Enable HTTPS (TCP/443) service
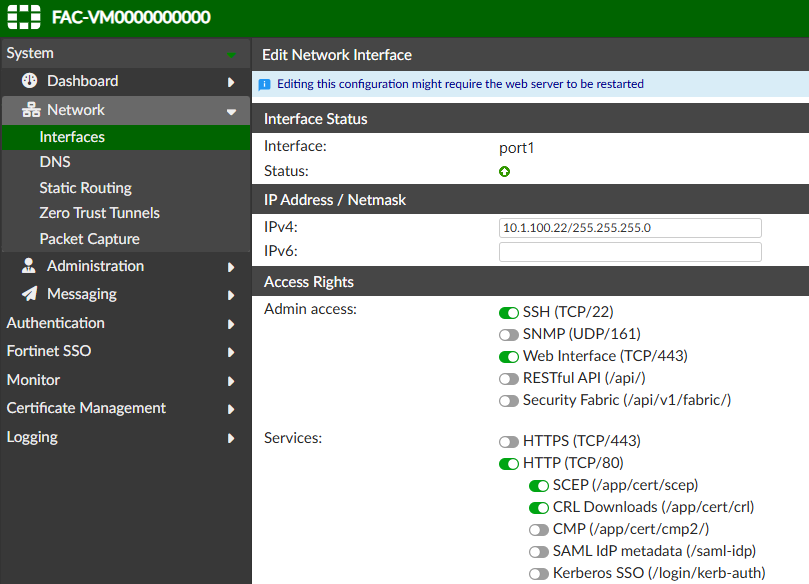Screen dimensions: 809x584 pos(509,442)
